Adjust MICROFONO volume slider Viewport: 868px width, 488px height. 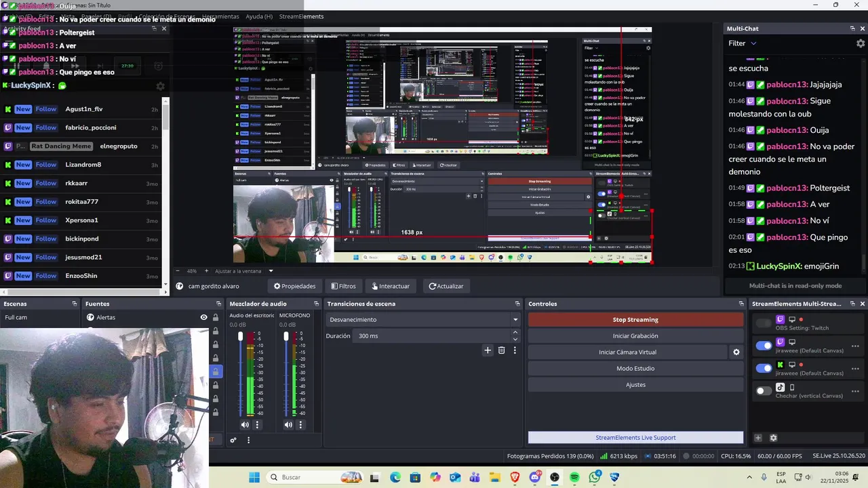coord(286,336)
